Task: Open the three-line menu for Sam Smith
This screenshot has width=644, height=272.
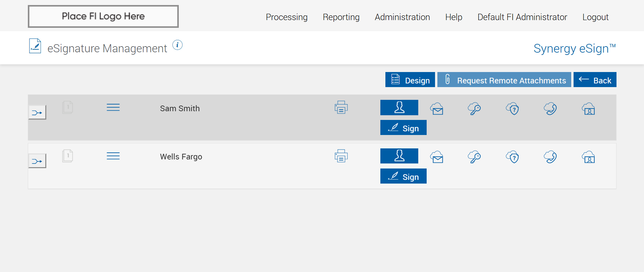Action: (x=113, y=108)
